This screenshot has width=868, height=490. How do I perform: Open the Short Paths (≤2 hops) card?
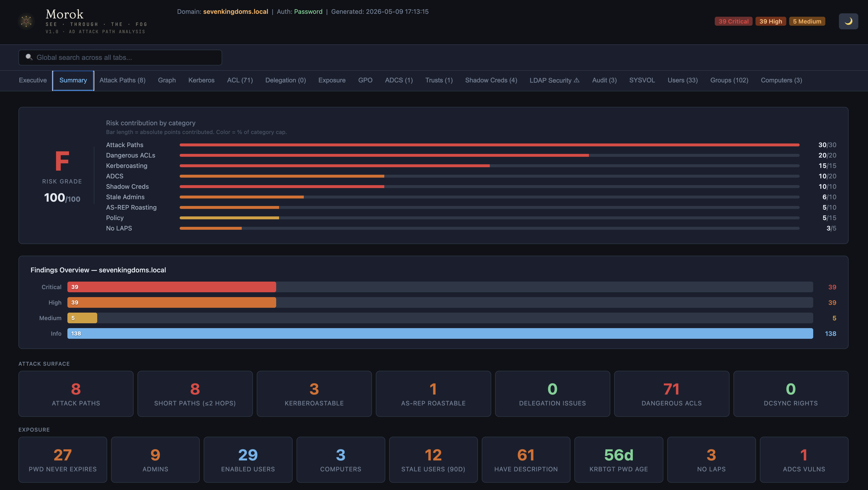click(195, 394)
